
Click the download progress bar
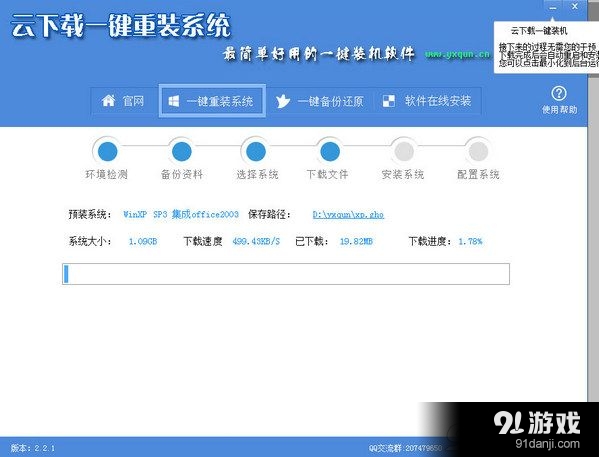tap(286, 274)
